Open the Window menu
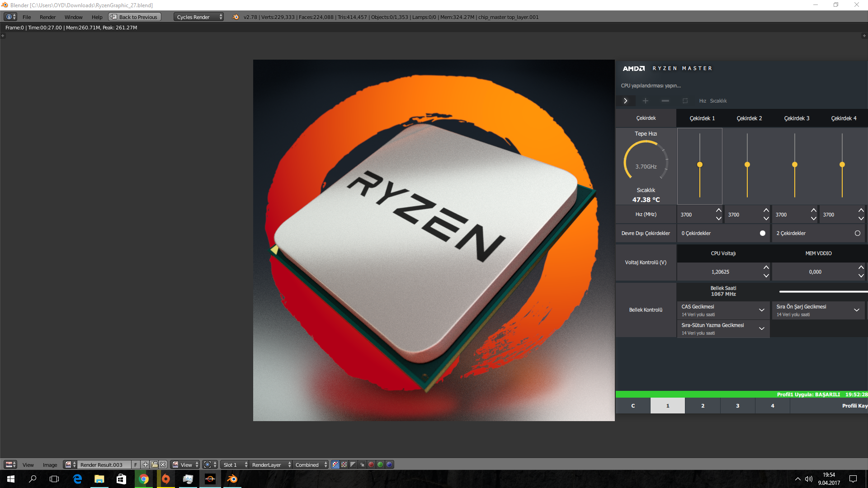The width and height of the screenshot is (868, 488). (x=73, y=17)
